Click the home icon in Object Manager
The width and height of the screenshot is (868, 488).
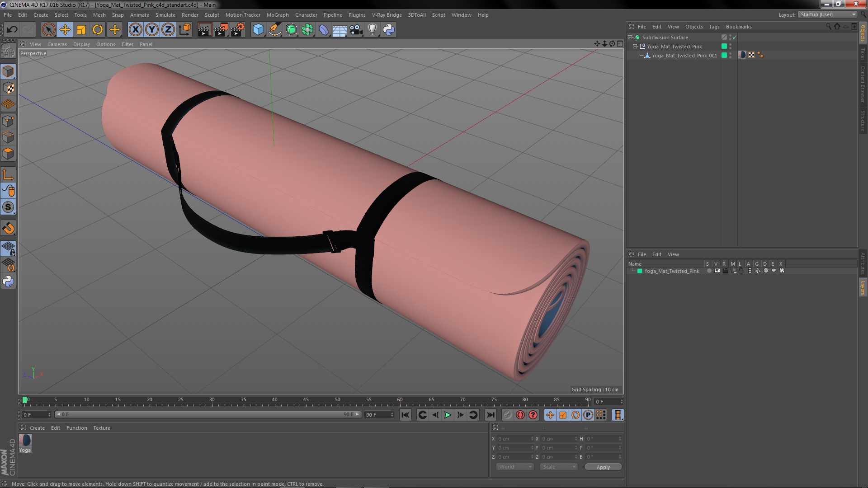(x=837, y=27)
